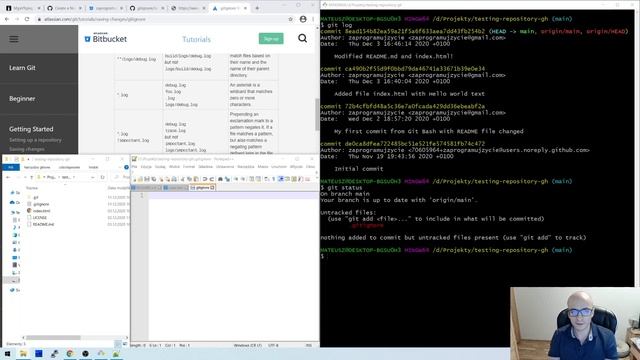Close the active Atlassian gitignore tab
Image resolution: width=640 pixels, height=360 pixels.
tap(245, 8)
